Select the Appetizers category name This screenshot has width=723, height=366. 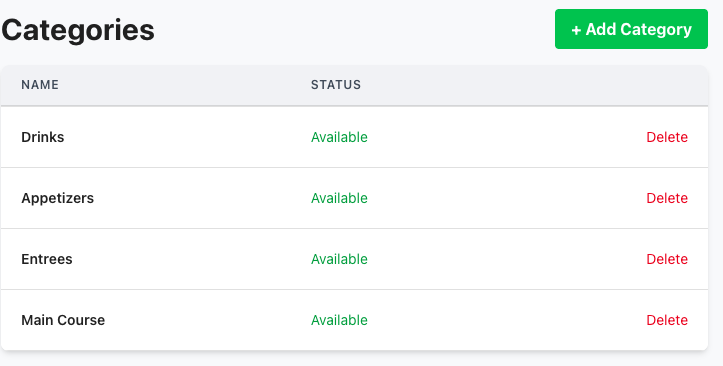[x=58, y=198]
